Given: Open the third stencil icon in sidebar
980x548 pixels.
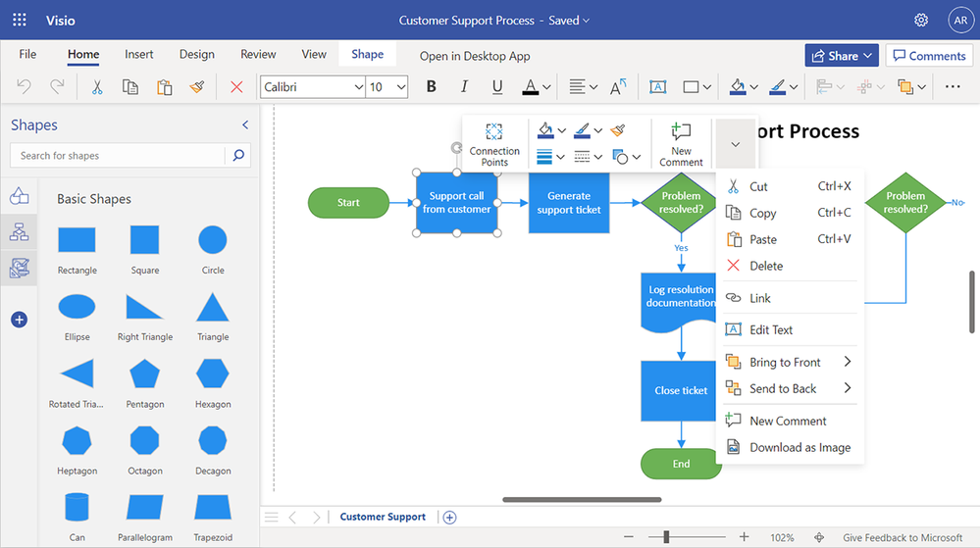Looking at the screenshot, I should coord(19,268).
